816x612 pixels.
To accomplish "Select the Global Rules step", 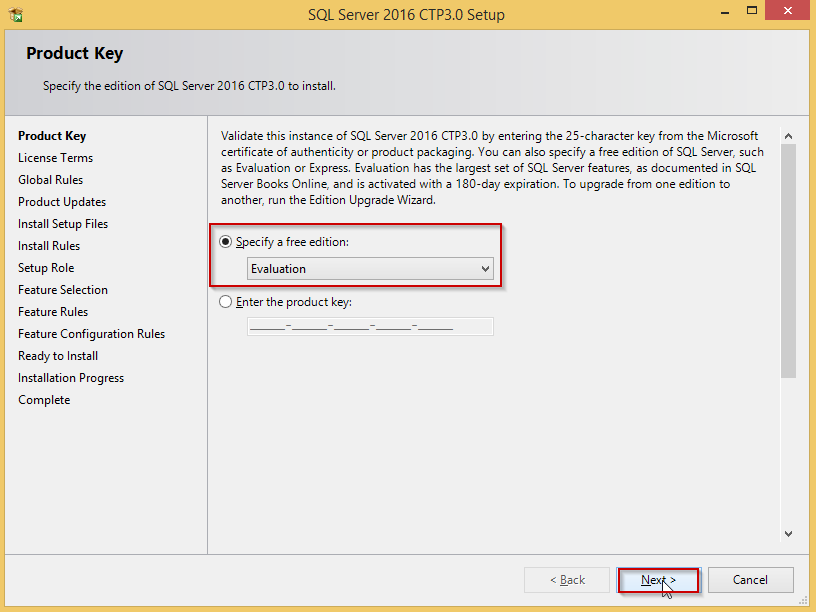I will [x=50, y=180].
